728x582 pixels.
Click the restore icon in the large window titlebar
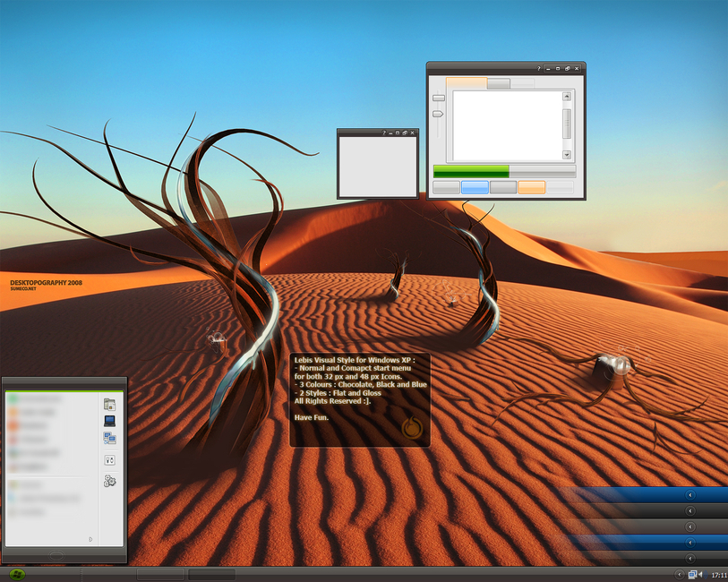point(568,68)
